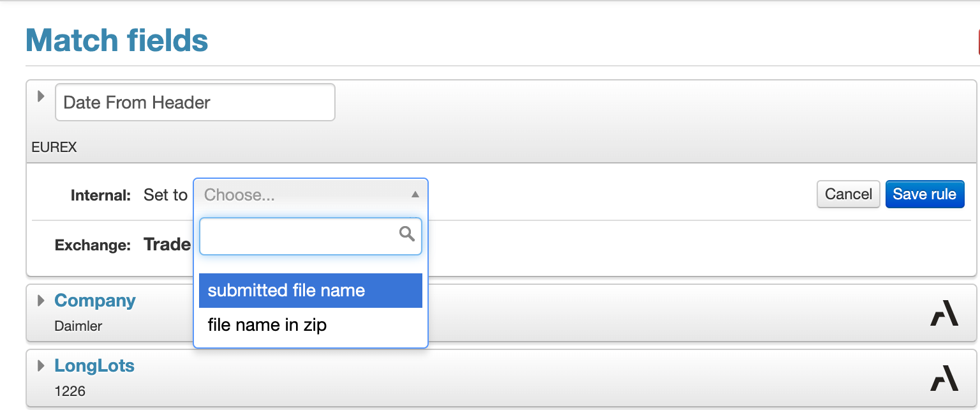Click the A-shaped icon in the Company row

[x=944, y=314]
